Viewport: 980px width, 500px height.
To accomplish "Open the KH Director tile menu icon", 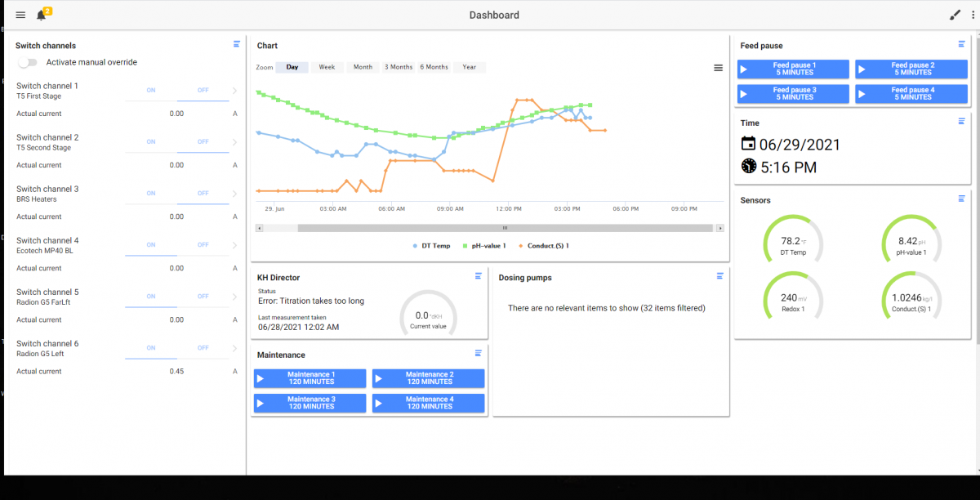I will 479,276.
